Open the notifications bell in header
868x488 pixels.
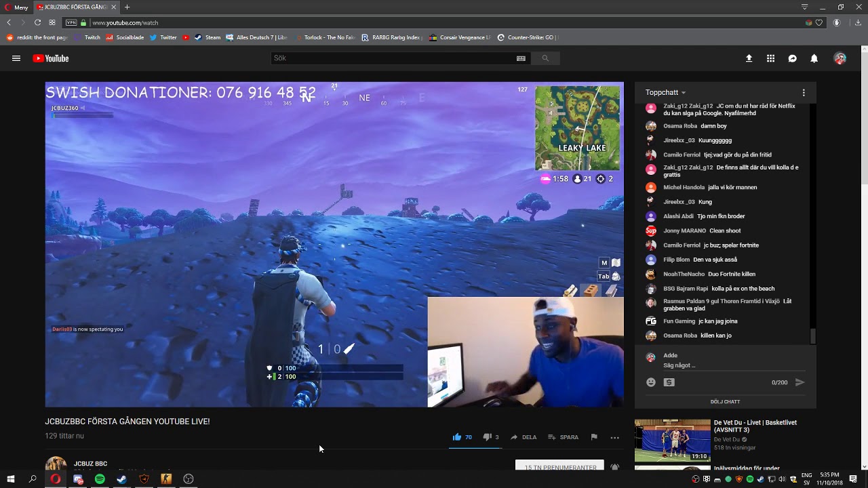pos(814,58)
